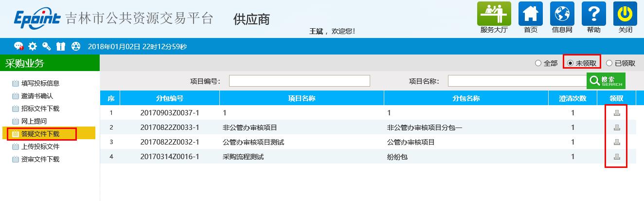Click the green 搜索 search button

coord(606,81)
